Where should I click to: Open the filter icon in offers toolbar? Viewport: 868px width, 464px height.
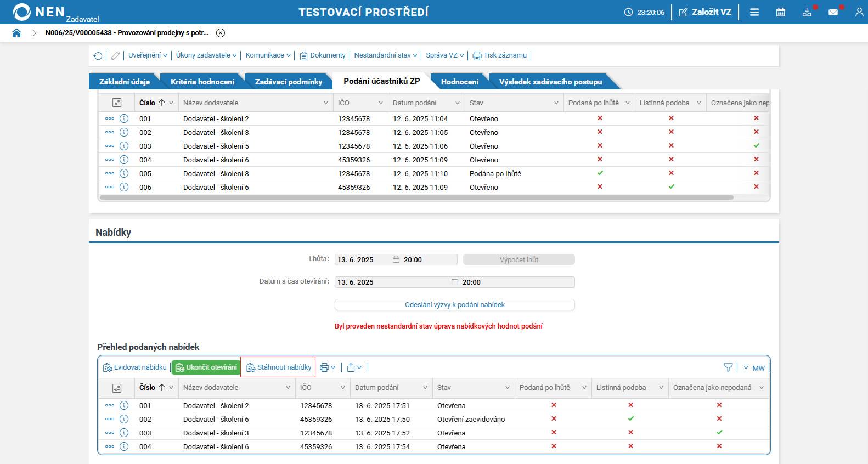728,367
